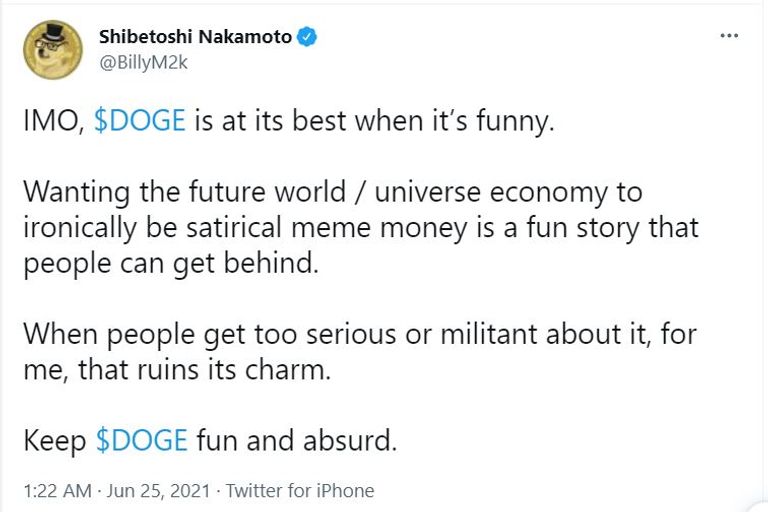Click the word 'ironically' in the tweet
Viewport: 768px width, 512px height.
(x=82, y=228)
